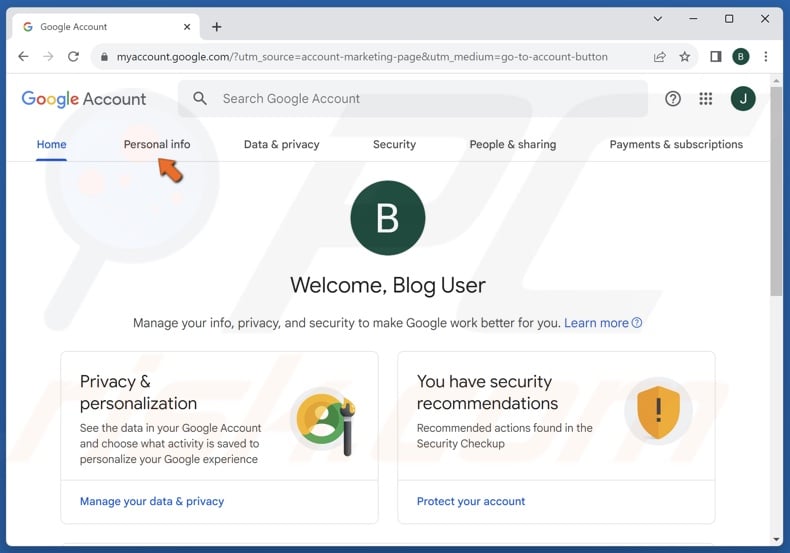Open the Help question mark icon
790x553 pixels.
[673, 99]
